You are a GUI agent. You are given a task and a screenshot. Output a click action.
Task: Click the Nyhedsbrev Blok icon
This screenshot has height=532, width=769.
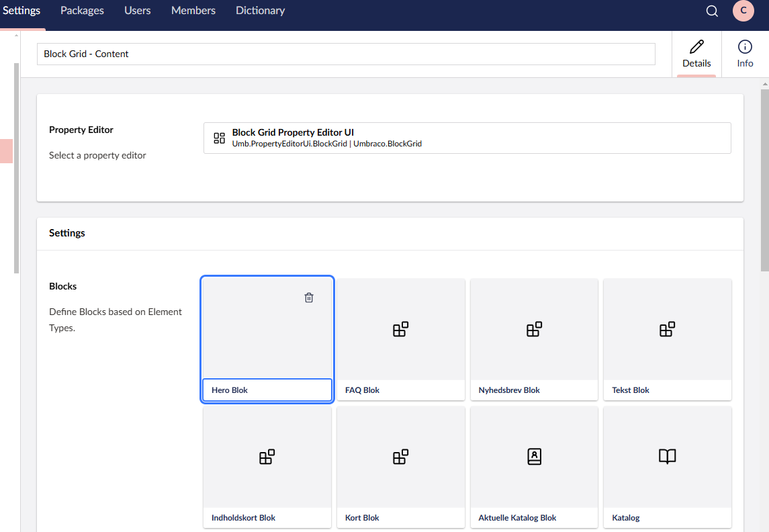pyautogui.click(x=534, y=329)
